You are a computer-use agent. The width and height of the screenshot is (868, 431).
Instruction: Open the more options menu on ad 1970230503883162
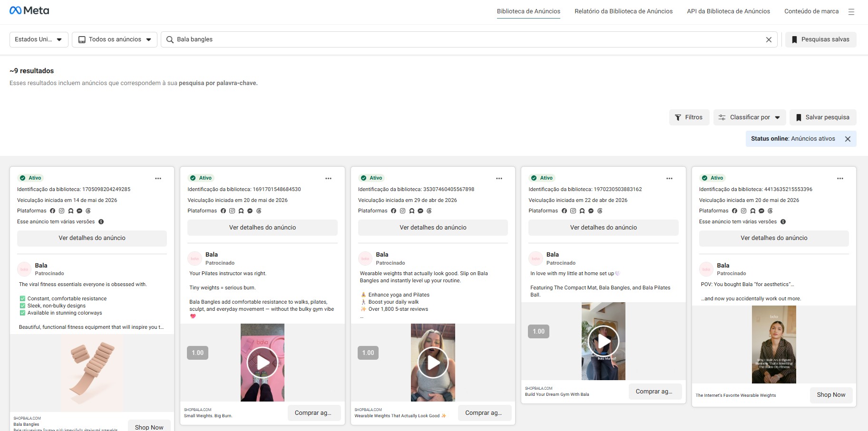click(x=669, y=178)
